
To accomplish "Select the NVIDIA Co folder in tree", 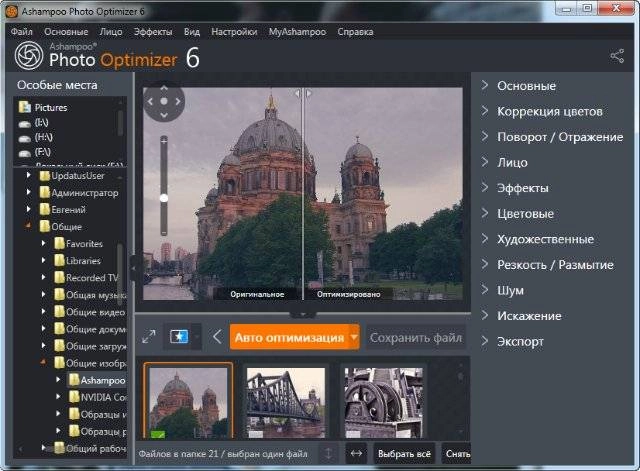I will [x=98, y=397].
